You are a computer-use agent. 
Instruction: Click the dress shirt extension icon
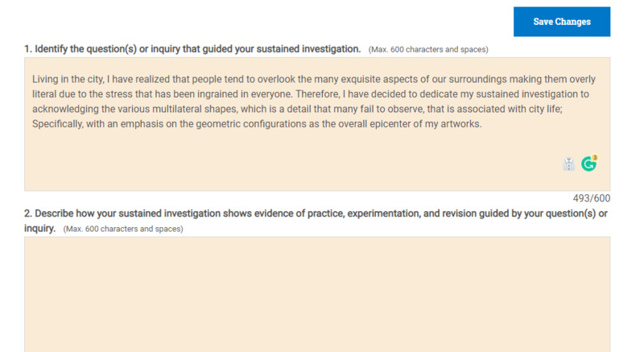pyautogui.click(x=568, y=164)
